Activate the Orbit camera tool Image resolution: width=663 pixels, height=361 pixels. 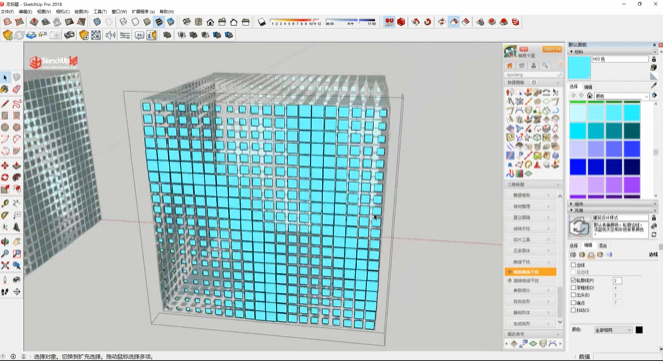point(5,242)
